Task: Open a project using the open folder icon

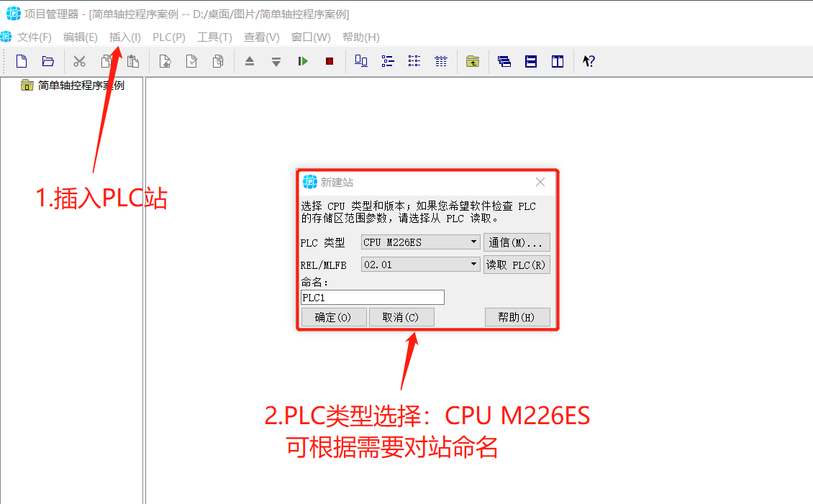Action: (x=47, y=61)
